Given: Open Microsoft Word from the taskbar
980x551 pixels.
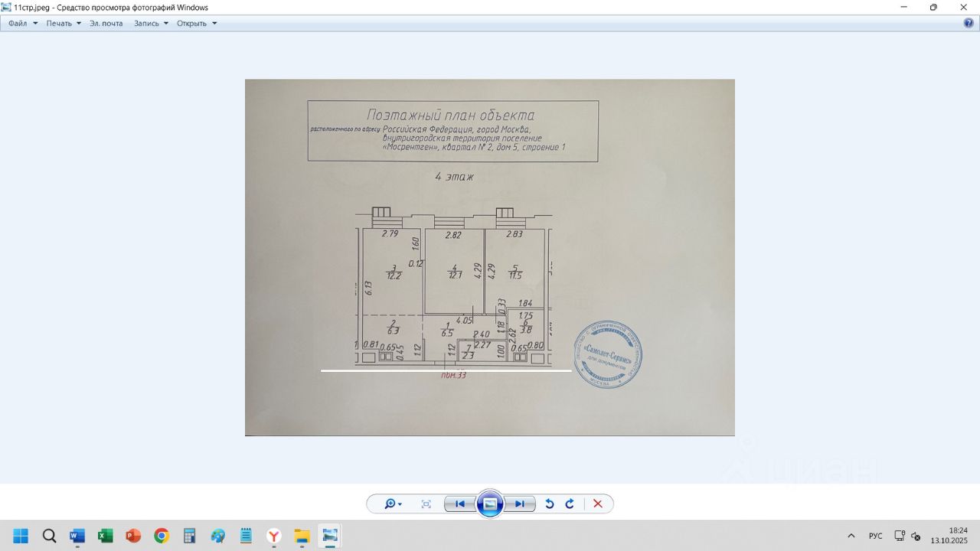Looking at the screenshot, I should coord(77,536).
